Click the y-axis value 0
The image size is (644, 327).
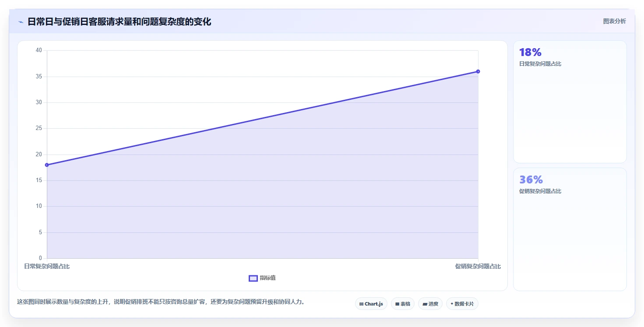tap(40, 258)
